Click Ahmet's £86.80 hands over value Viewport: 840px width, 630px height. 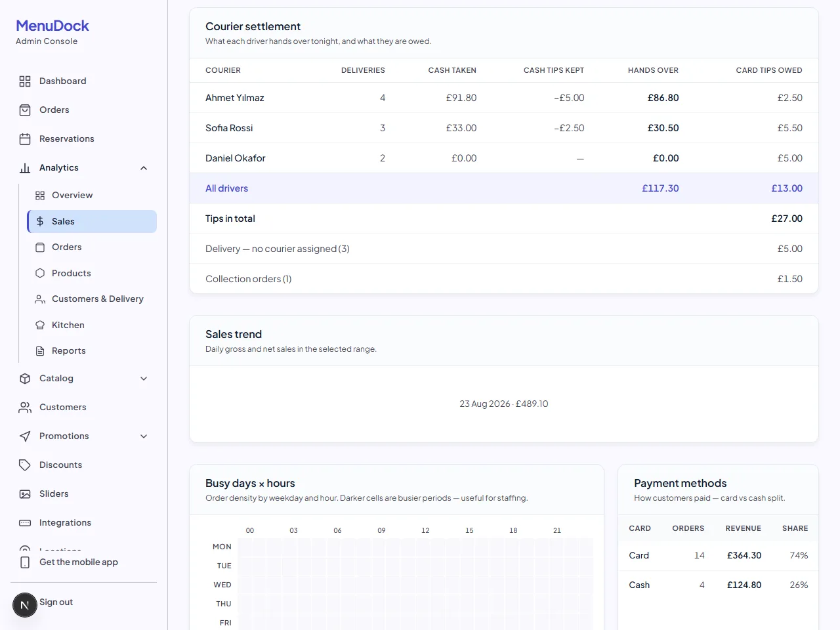[x=663, y=98]
